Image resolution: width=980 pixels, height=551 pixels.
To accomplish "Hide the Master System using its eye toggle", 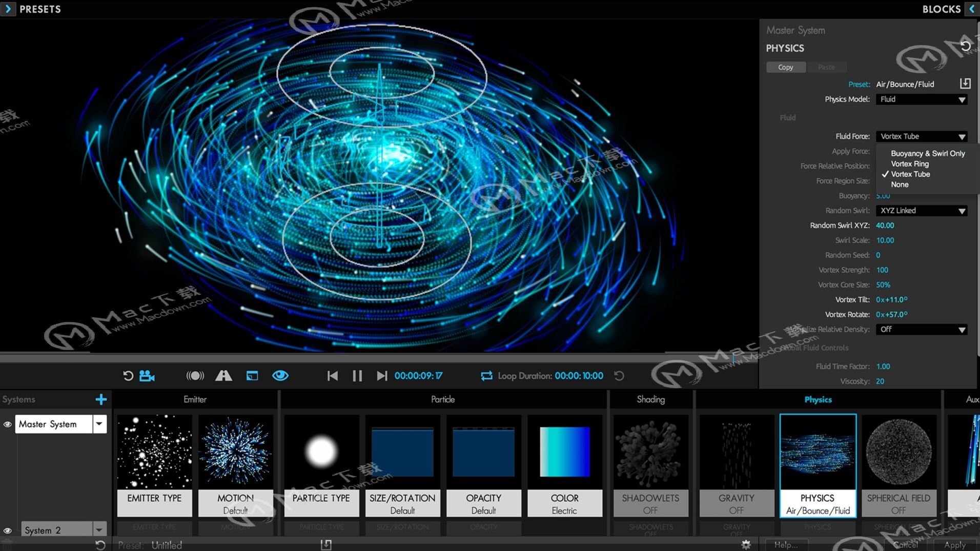I will coord(7,424).
